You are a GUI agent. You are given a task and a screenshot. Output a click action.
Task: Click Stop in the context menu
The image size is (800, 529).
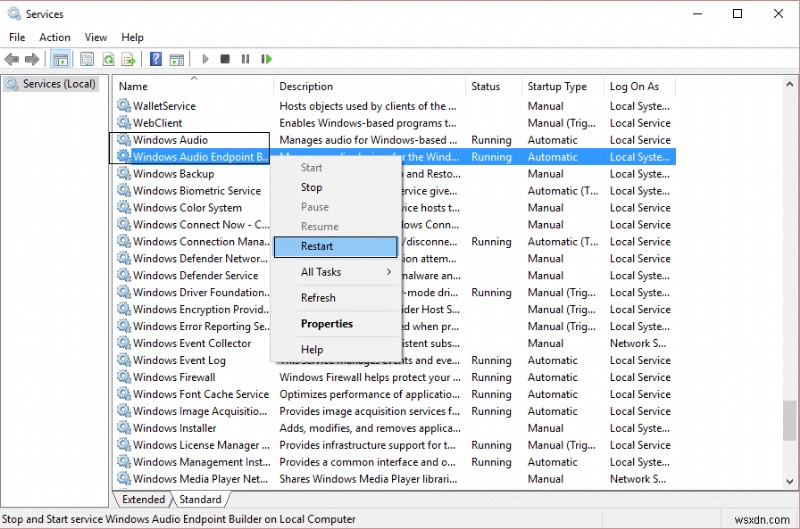click(x=312, y=187)
